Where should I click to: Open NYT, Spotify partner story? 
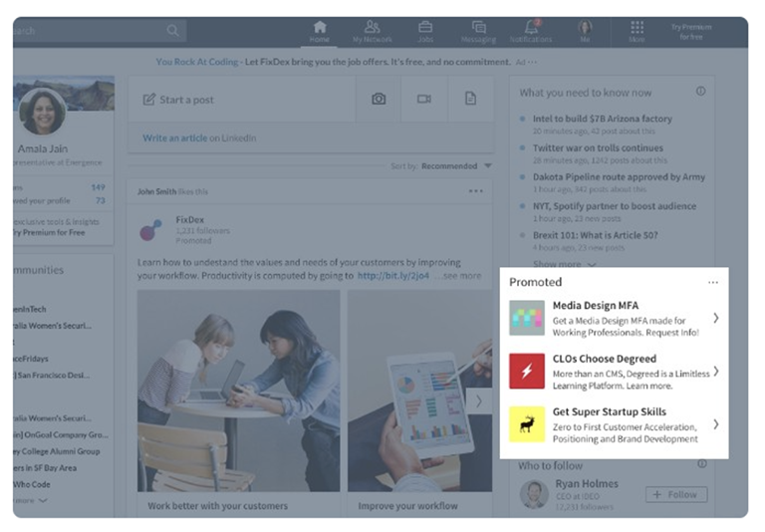click(x=615, y=206)
